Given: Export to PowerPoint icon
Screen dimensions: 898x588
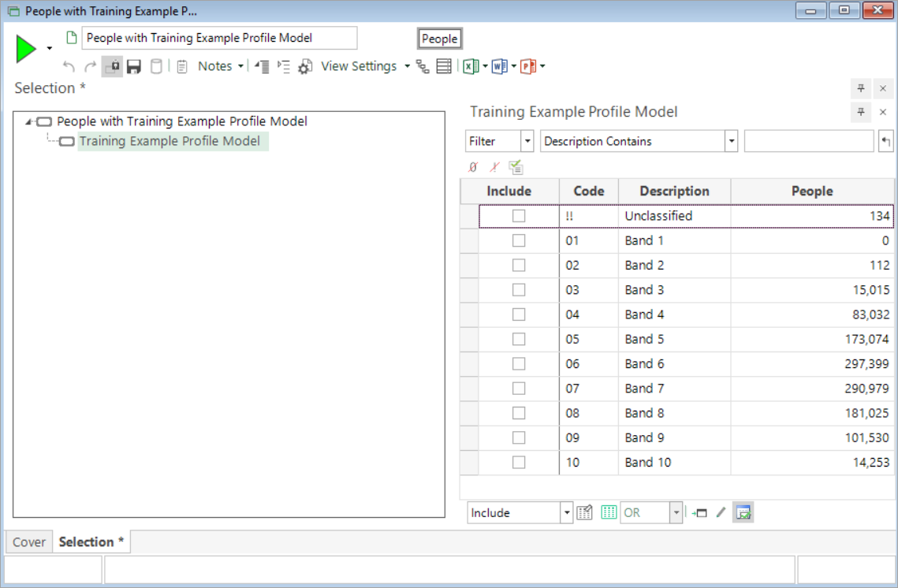Looking at the screenshot, I should click(x=528, y=66).
